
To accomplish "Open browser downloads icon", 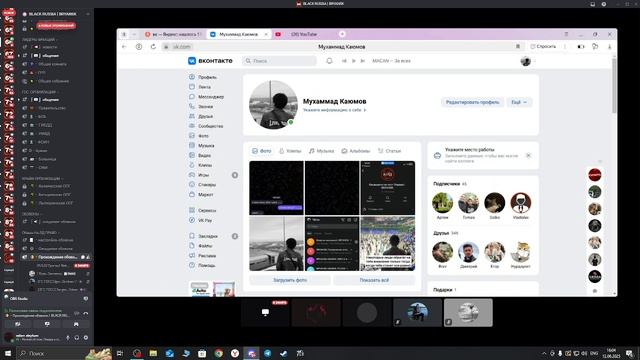I will (x=609, y=47).
